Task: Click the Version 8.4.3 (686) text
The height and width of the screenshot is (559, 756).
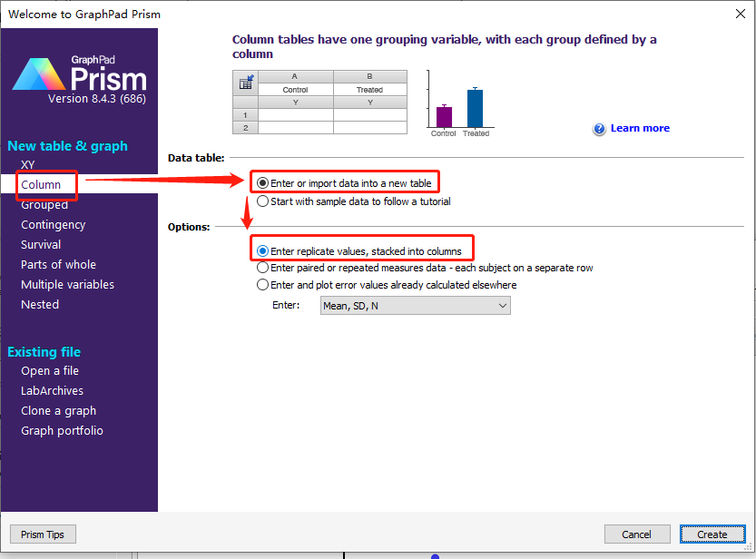Action: coord(97,99)
